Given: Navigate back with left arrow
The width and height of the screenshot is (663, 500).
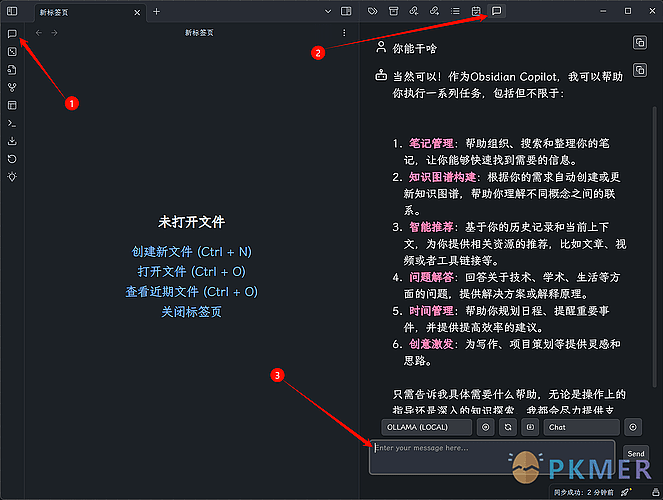Looking at the screenshot, I should click(x=38, y=33).
